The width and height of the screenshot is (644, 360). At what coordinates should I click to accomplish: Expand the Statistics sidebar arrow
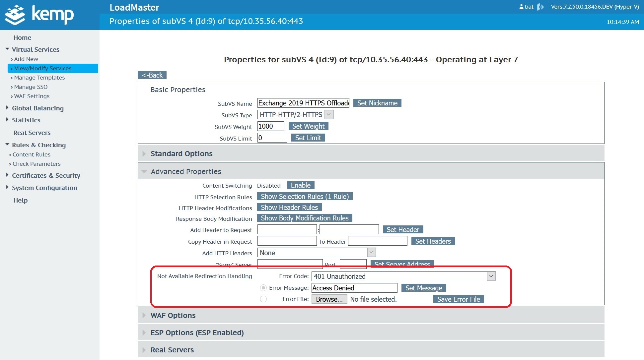(x=7, y=120)
